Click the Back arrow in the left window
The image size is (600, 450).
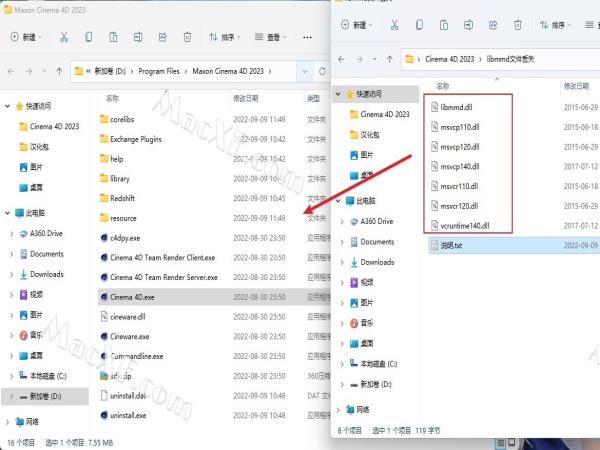(11, 71)
